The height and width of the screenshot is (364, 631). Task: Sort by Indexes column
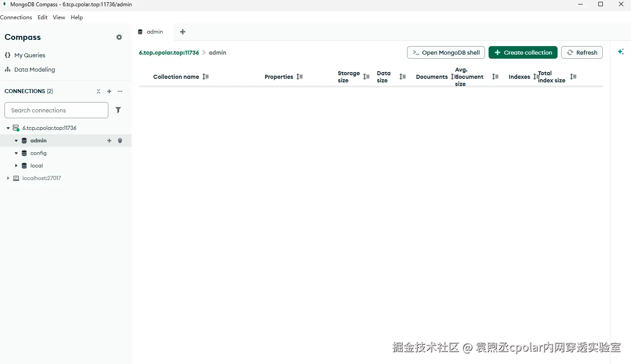[x=536, y=77]
